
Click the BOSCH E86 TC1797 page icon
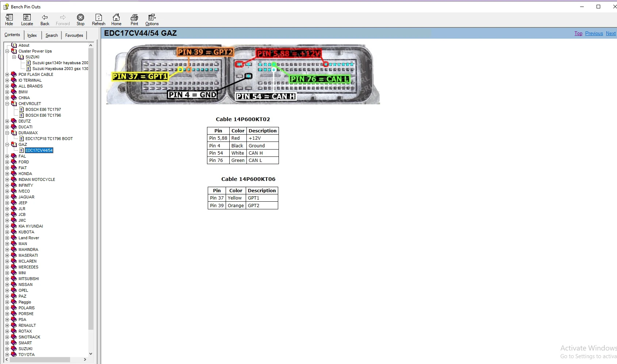pos(22,109)
